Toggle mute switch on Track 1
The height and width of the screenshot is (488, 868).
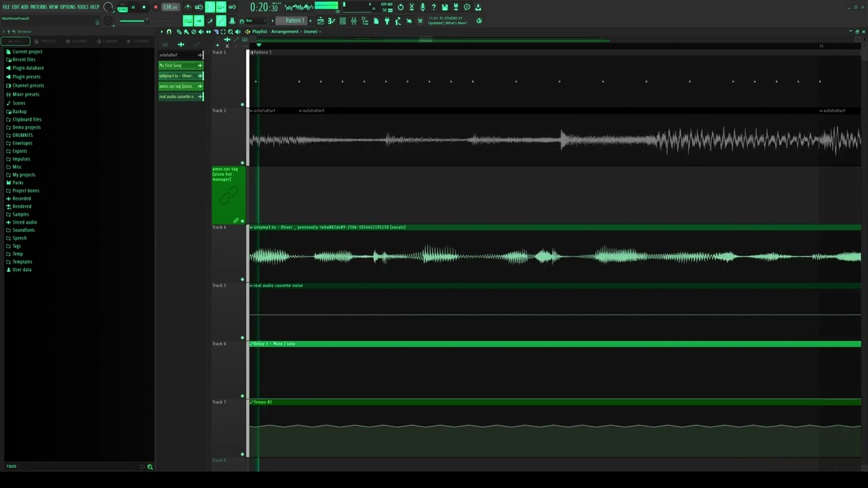tap(242, 104)
